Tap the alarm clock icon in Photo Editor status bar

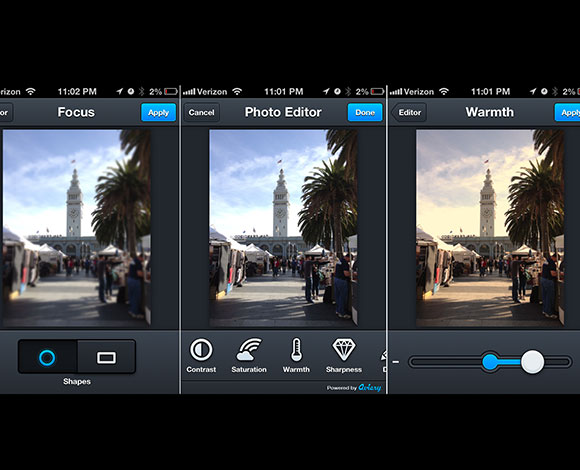tap(337, 91)
